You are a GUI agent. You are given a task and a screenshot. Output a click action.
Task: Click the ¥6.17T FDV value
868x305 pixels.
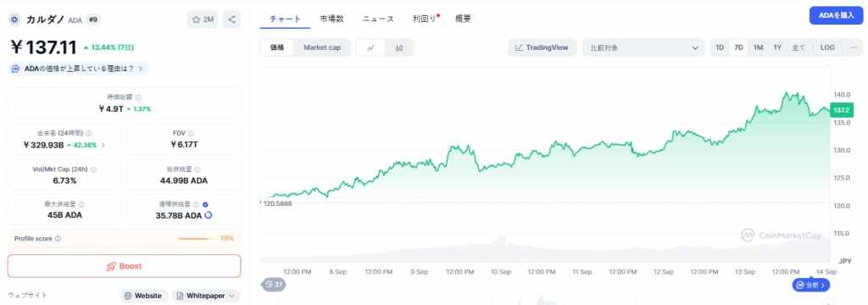point(184,145)
